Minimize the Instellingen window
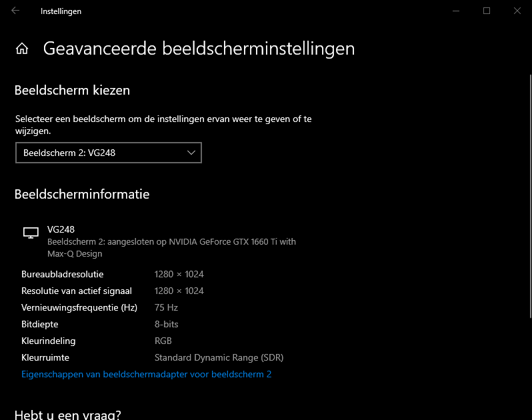The height and width of the screenshot is (420, 532). tap(456, 11)
